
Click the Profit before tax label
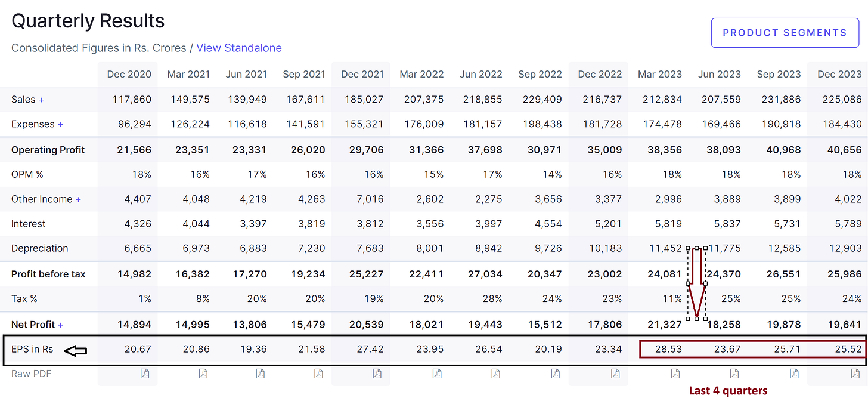[48, 274]
